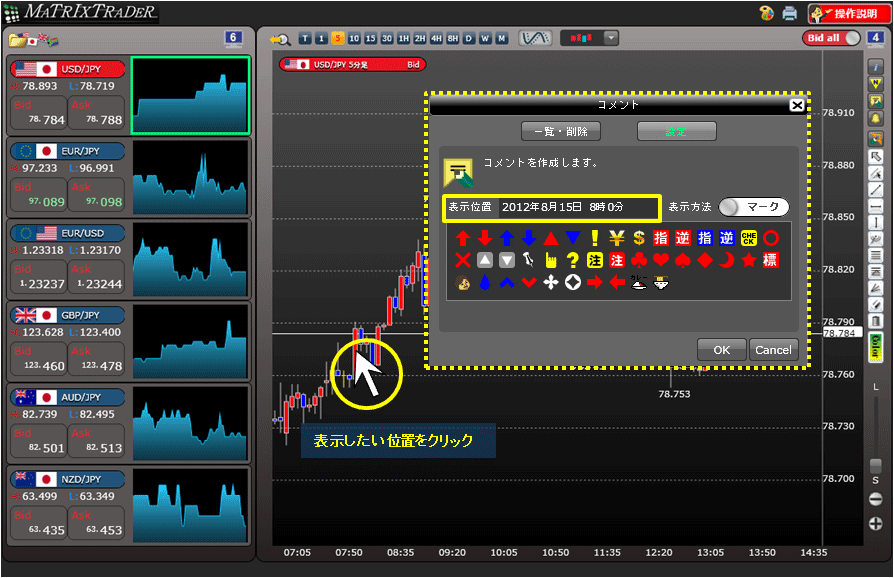Click the info icon in right toolbar
The width and height of the screenshot is (894, 578).
tap(875, 68)
